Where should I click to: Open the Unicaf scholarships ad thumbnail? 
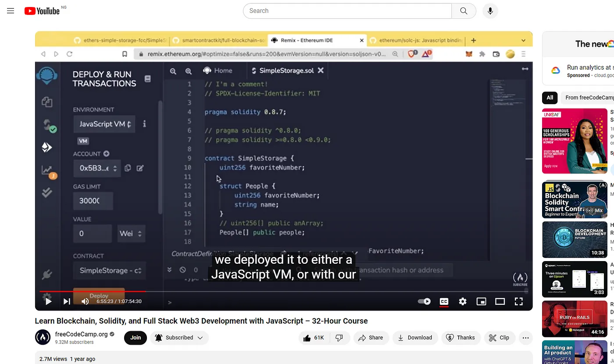tap(575, 141)
